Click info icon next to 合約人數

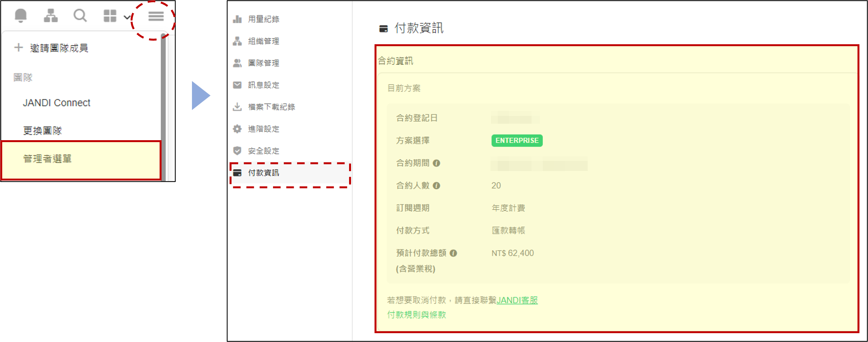(x=436, y=186)
